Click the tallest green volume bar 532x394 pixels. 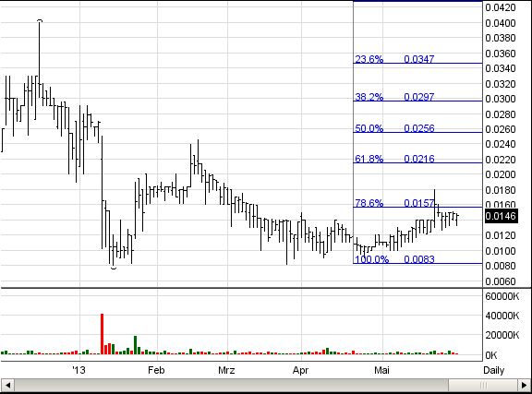[x=136, y=345]
